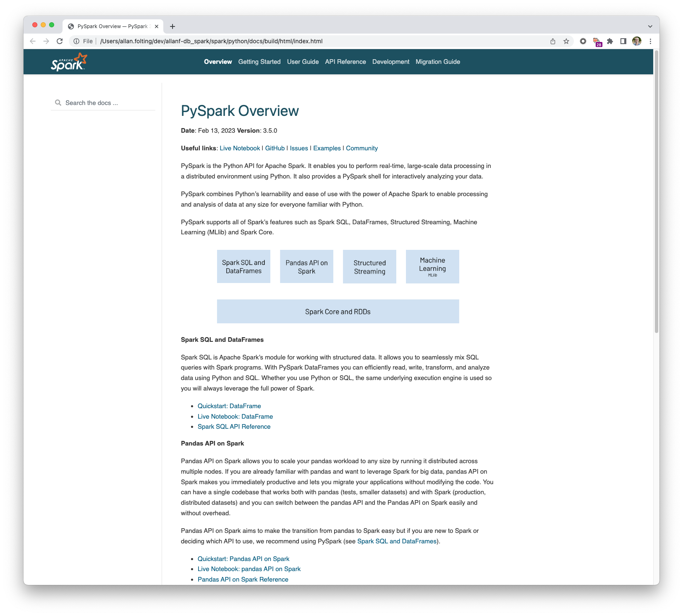Click the Spark SQL and DataFrames section heading
The height and width of the screenshot is (616, 683).
click(x=222, y=340)
